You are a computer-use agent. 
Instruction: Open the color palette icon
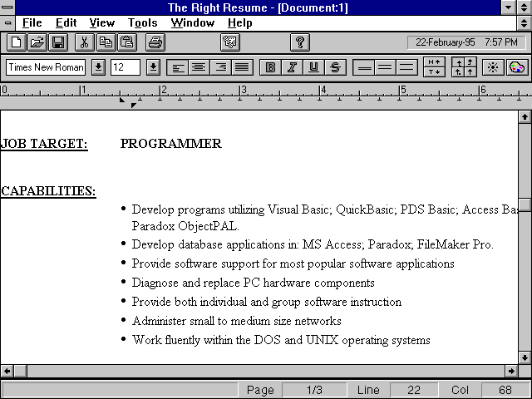517,67
